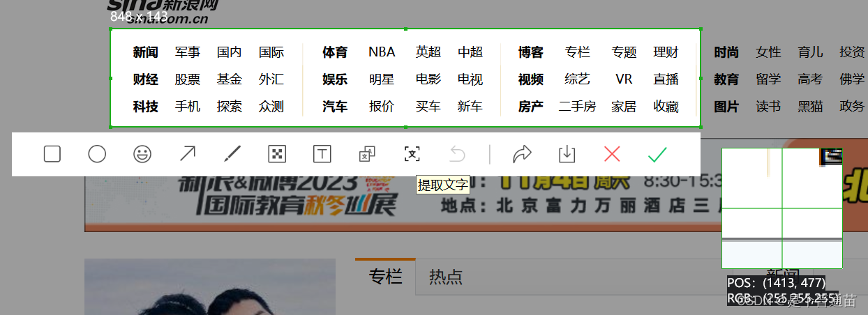
Task: Open the VR link
Action: [624, 79]
